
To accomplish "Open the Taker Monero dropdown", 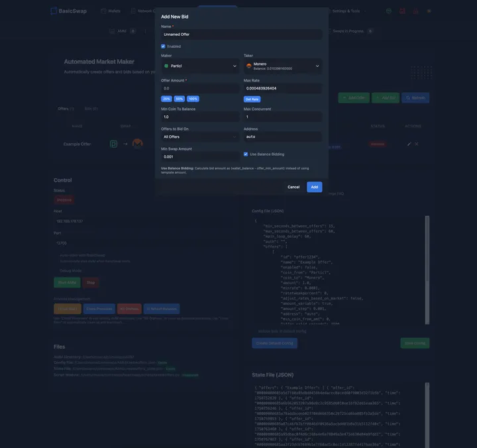I will pyautogui.click(x=283, y=66).
